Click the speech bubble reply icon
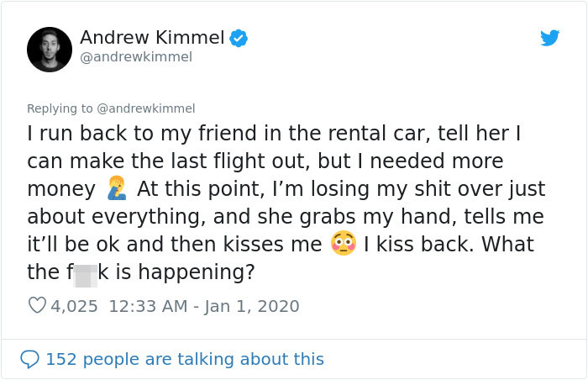Viewport: 588px width, 380px height. coord(29,359)
